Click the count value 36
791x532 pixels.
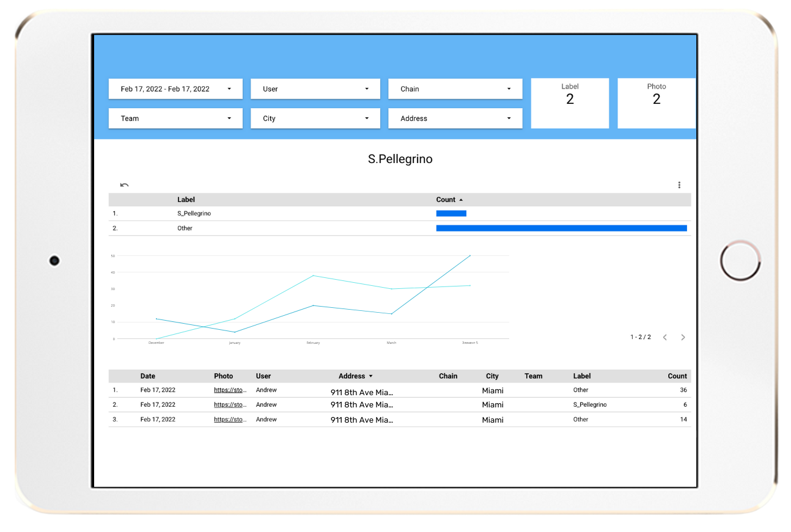(x=683, y=390)
